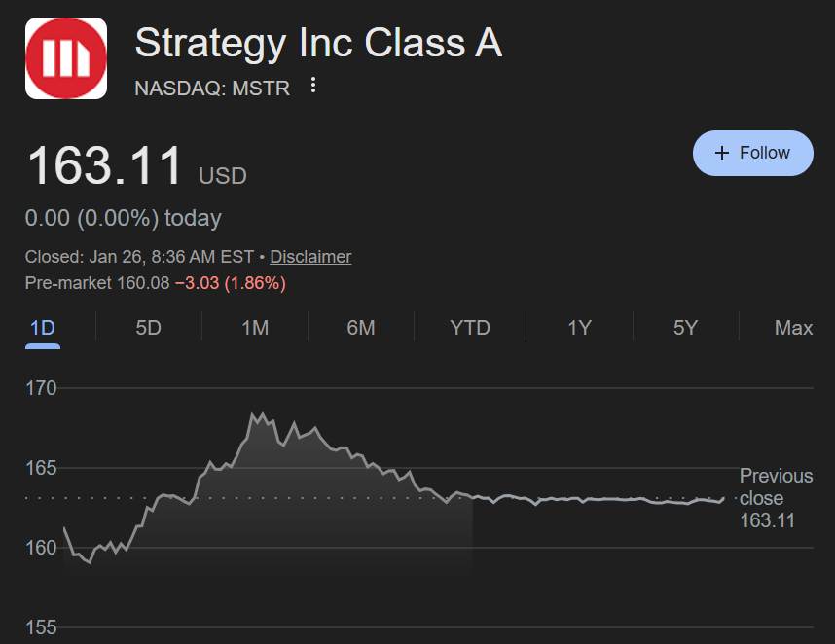Switch to the 6M time range
The height and width of the screenshot is (644, 835).
point(360,328)
